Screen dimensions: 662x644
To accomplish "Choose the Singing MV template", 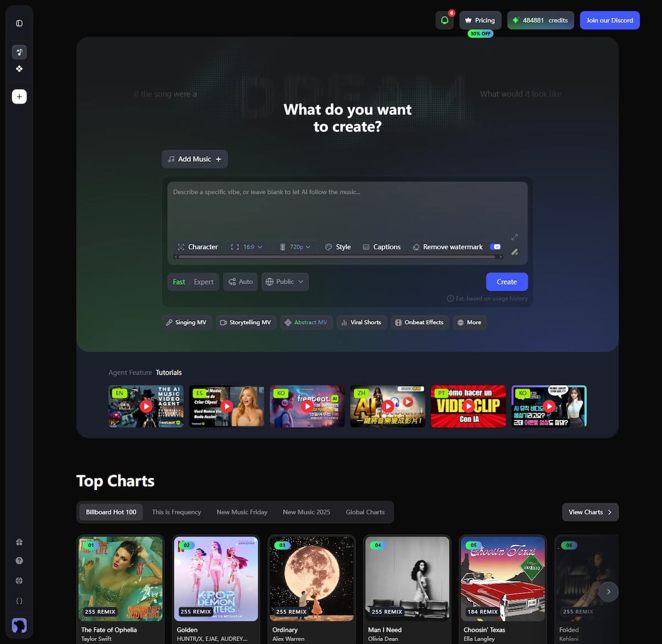I will point(186,322).
